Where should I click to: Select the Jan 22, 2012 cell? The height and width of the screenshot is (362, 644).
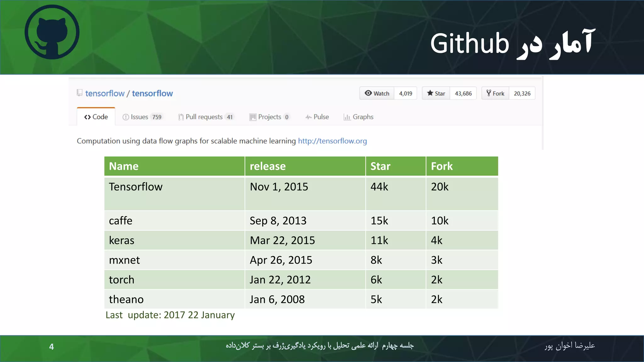[x=305, y=280]
